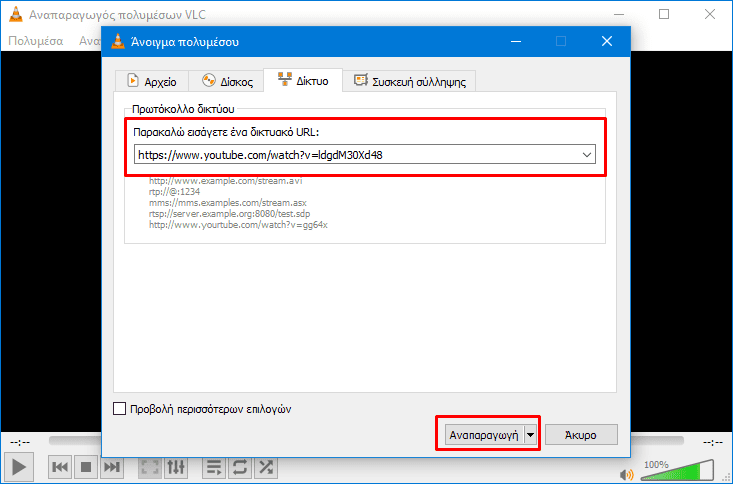Switch to the Αρχείο tab
733x484 pixels.
(x=152, y=81)
